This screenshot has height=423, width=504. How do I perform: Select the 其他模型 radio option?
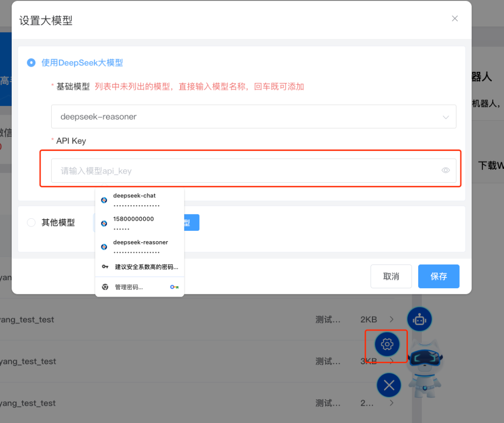(31, 222)
